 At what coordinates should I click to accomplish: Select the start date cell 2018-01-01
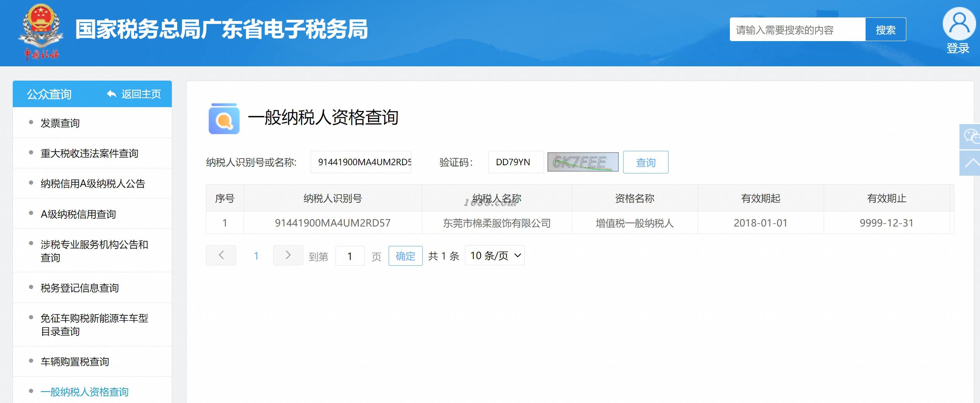tap(760, 223)
